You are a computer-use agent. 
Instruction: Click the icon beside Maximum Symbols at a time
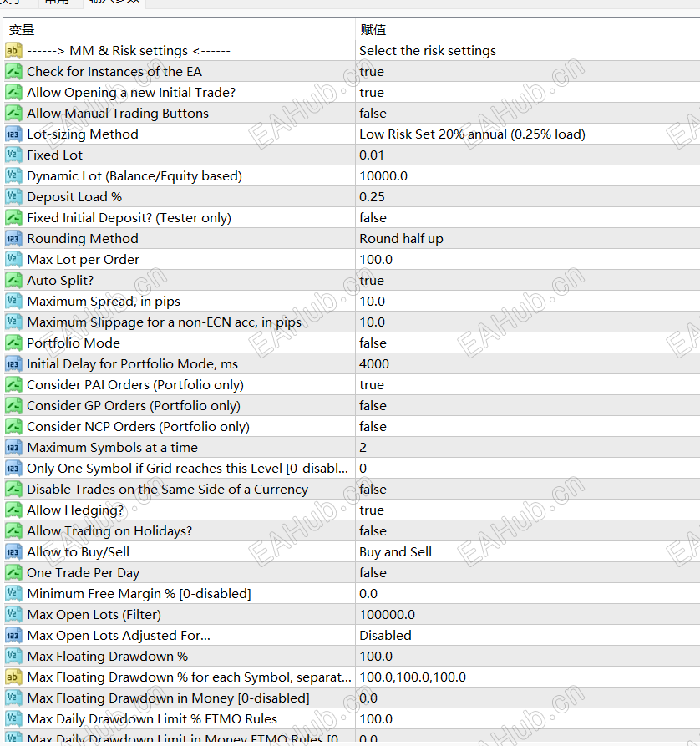click(13, 447)
